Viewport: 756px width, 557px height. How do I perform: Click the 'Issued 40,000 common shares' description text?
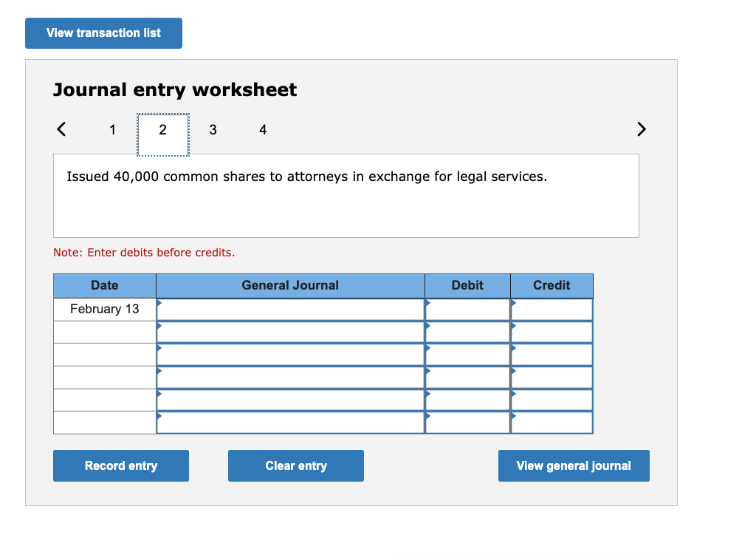(x=306, y=177)
